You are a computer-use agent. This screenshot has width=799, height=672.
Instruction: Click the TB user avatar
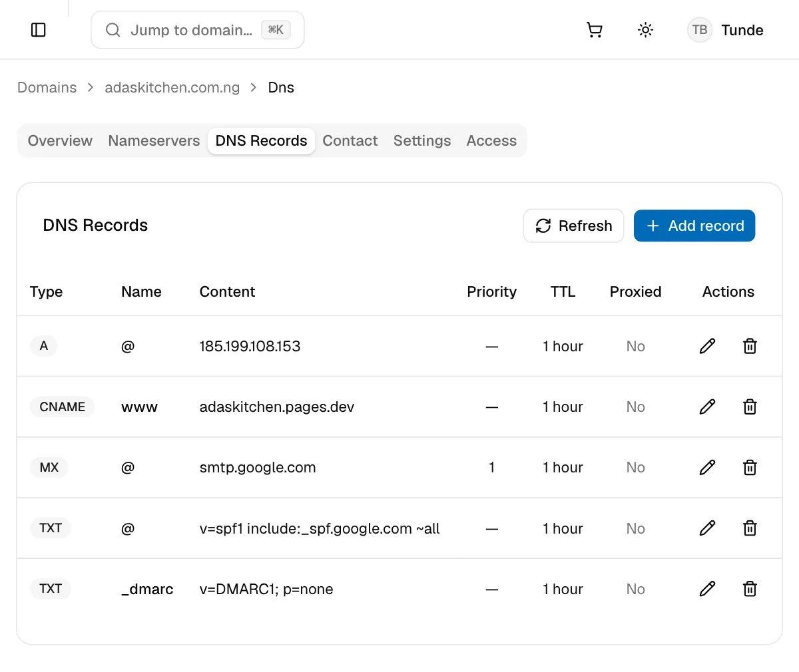click(700, 30)
